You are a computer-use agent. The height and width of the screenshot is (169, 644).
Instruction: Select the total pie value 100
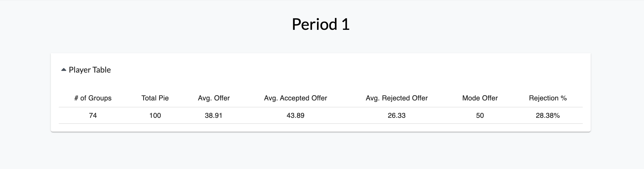coord(155,116)
